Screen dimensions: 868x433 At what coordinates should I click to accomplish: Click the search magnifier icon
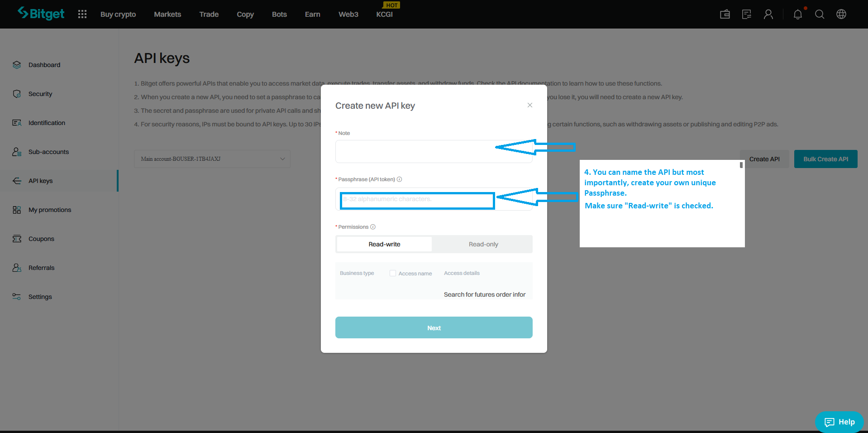820,14
